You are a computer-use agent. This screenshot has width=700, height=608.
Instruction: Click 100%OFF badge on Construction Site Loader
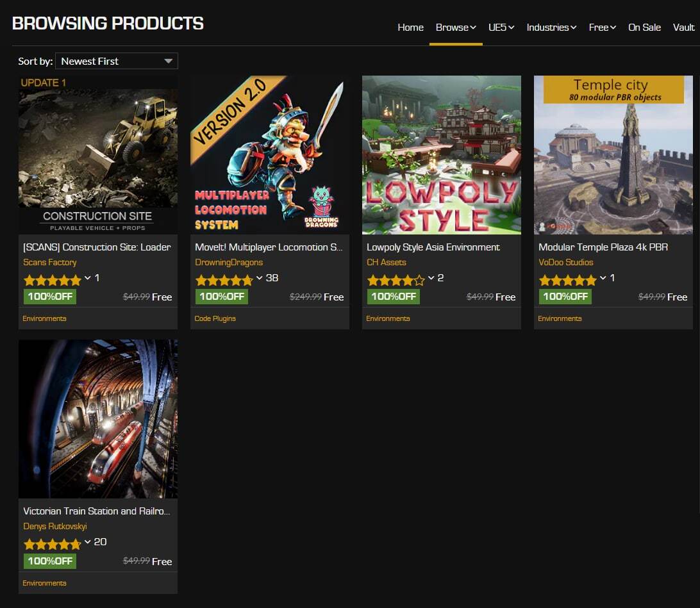click(50, 297)
